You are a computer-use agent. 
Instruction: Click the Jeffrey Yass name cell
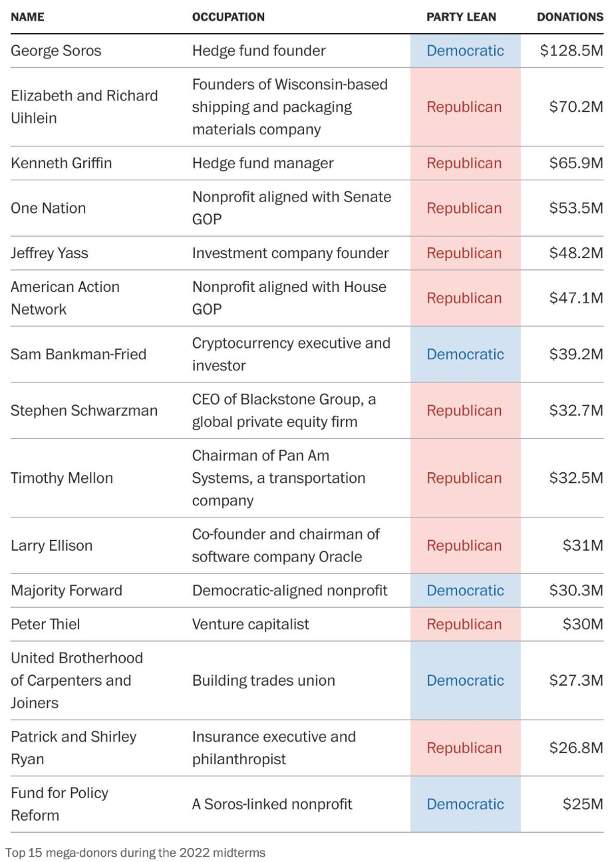49,253
